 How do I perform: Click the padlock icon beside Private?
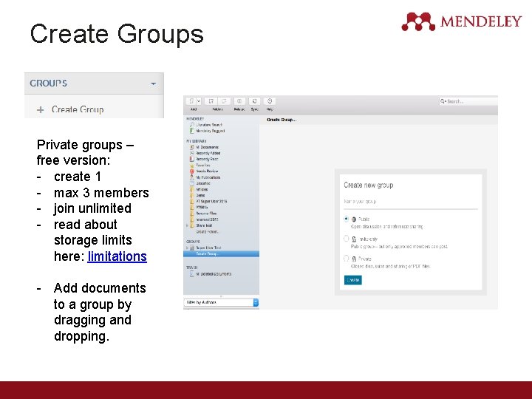pos(354,259)
